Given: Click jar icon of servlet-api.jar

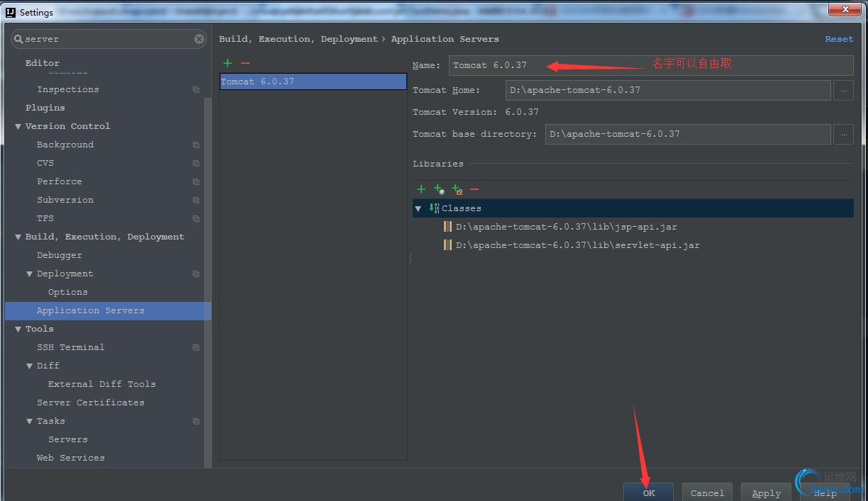Looking at the screenshot, I should point(447,245).
